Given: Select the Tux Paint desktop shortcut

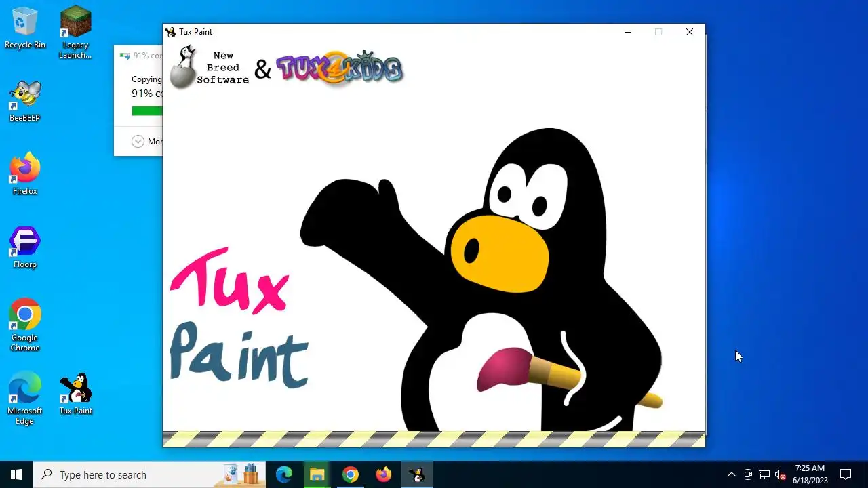Looking at the screenshot, I should 75,394.
